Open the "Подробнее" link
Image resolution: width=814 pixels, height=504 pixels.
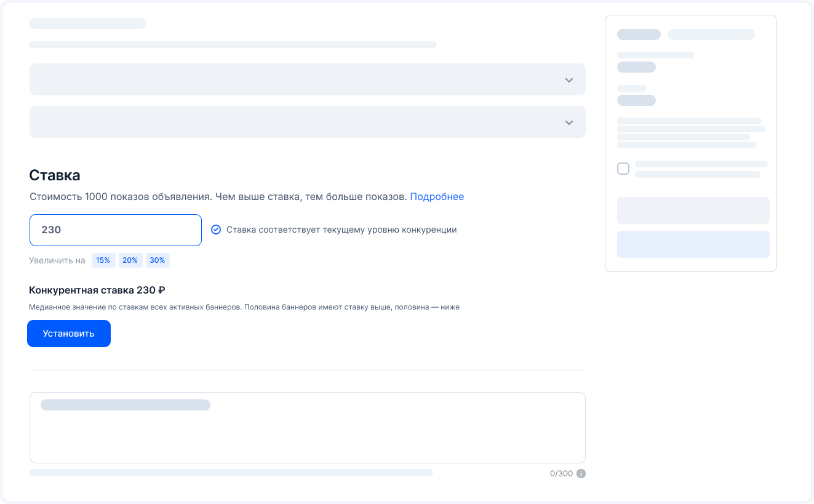[x=437, y=196]
